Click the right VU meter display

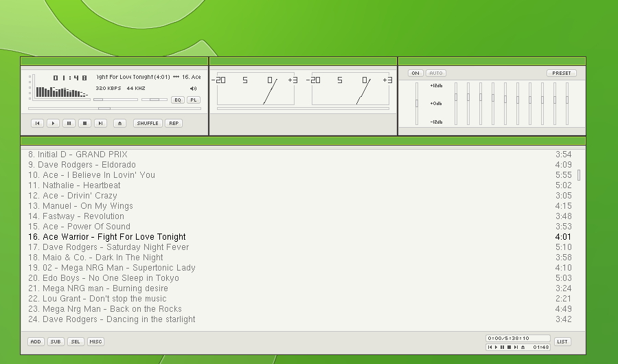(350, 89)
